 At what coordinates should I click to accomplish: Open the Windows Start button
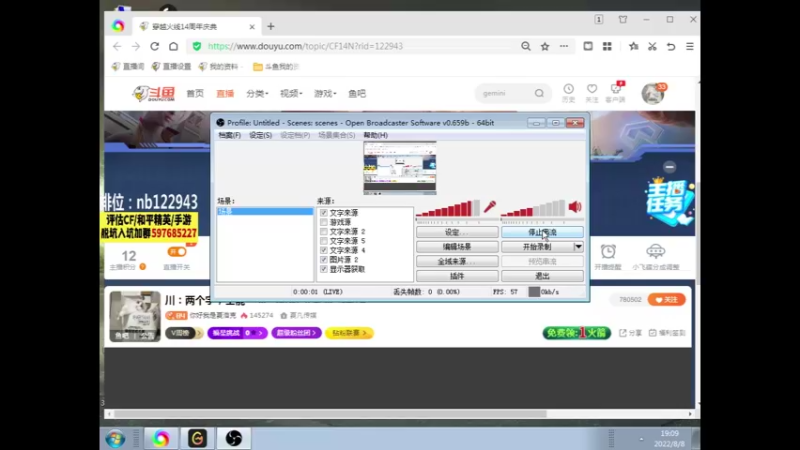pos(115,439)
